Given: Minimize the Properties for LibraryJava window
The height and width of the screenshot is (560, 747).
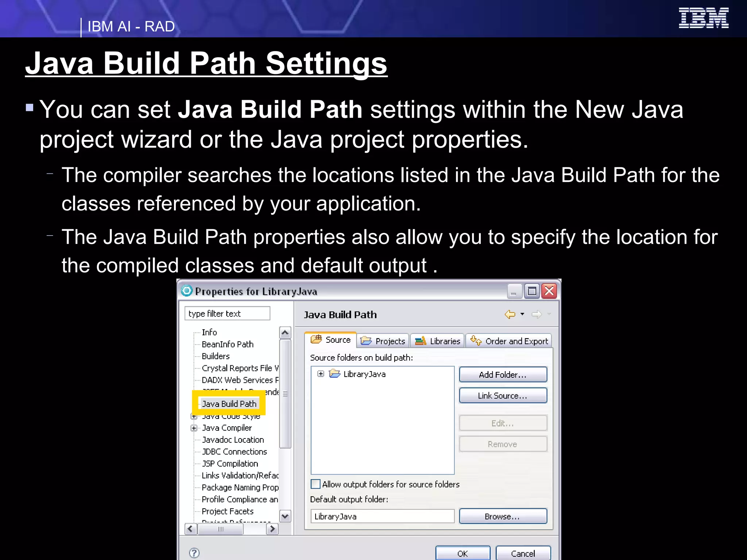Looking at the screenshot, I should point(514,291).
